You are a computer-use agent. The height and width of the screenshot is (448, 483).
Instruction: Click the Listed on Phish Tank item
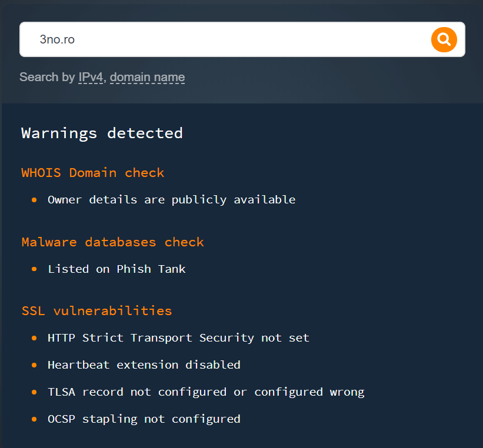[116, 269]
